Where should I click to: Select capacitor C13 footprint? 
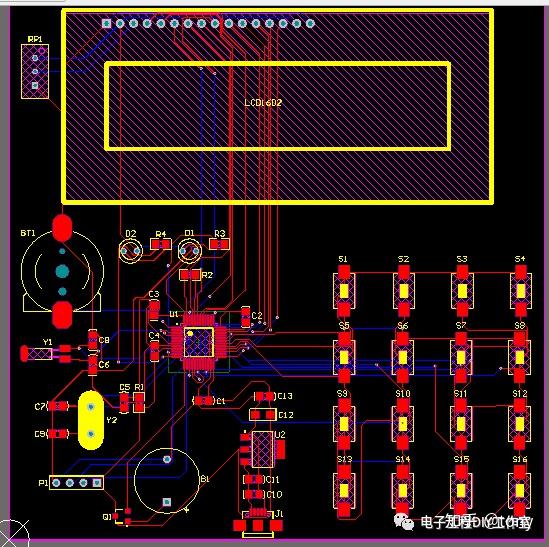pos(264,396)
